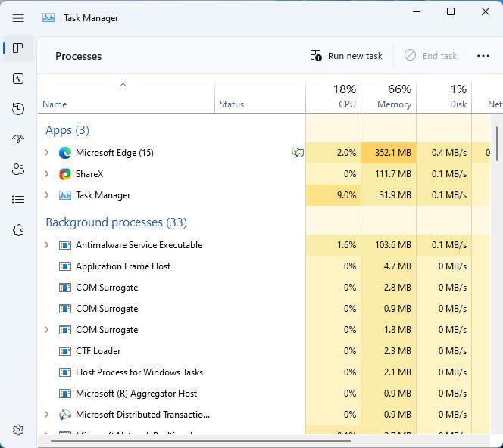This screenshot has width=503, height=448.
Task: Go to Startup apps sidebar icon
Action: click(18, 139)
